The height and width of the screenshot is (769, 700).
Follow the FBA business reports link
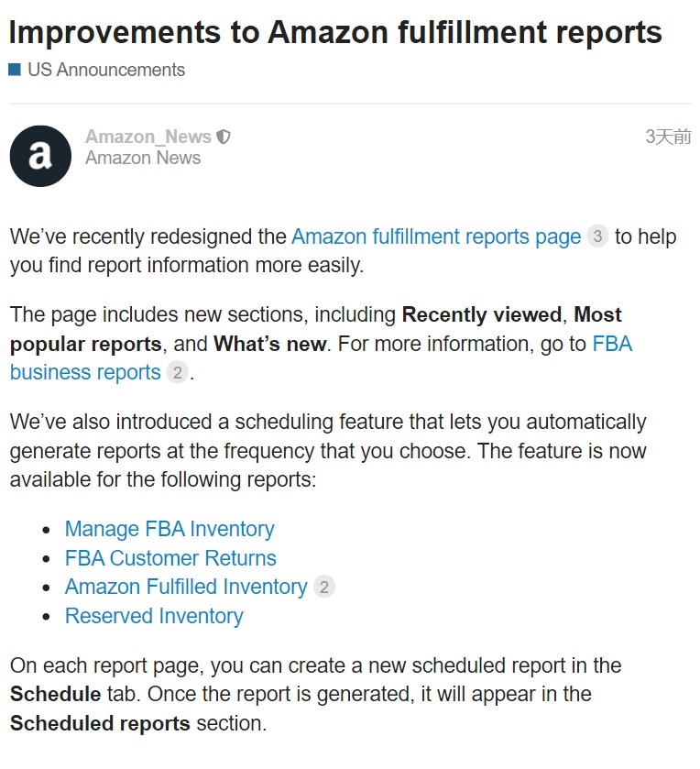tap(85, 372)
